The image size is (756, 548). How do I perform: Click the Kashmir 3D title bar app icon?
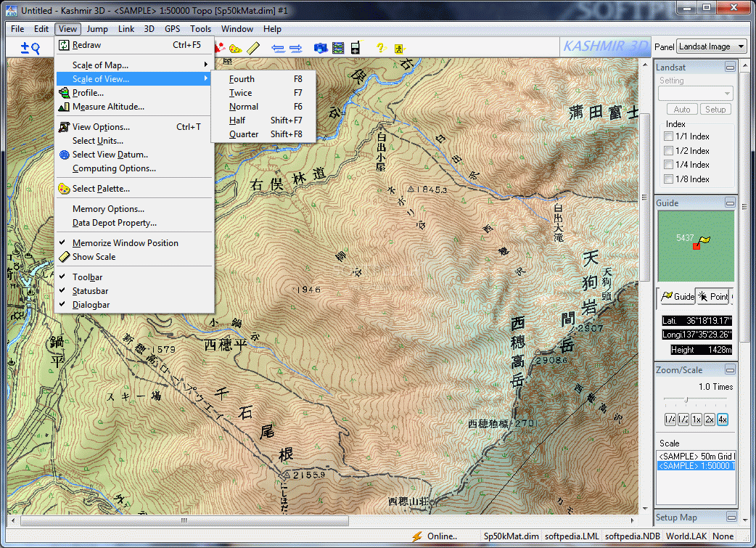pos(11,10)
